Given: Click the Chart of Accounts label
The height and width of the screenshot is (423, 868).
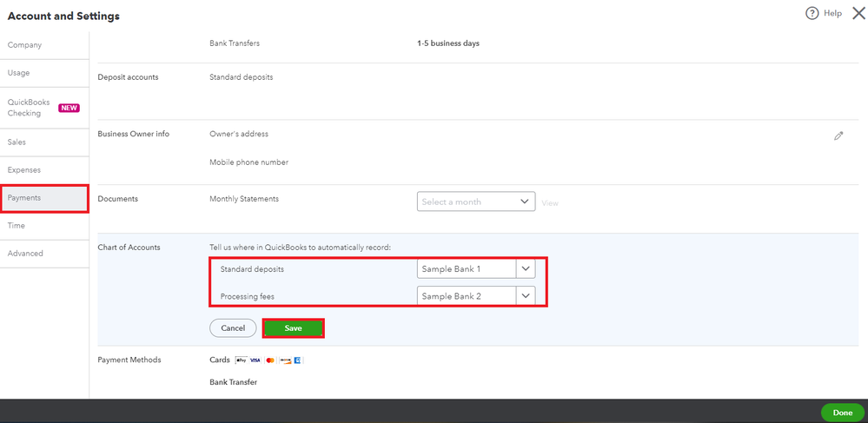Looking at the screenshot, I should 129,248.
